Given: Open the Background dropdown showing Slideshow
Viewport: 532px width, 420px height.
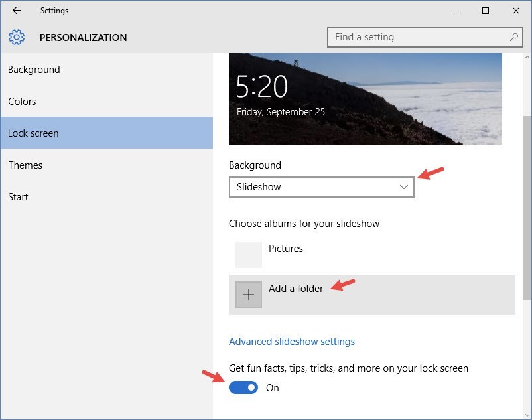Looking at the screenshot, I should point(322,187).
